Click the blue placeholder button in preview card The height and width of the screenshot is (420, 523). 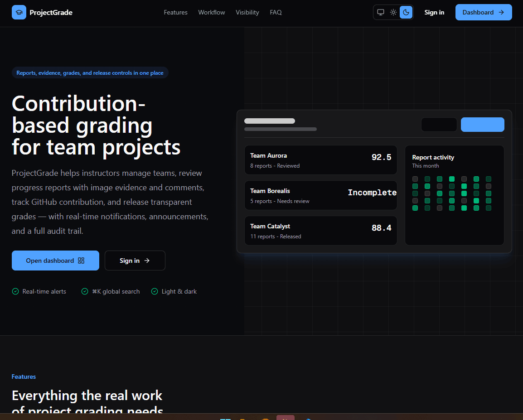(x=482, y=124)
